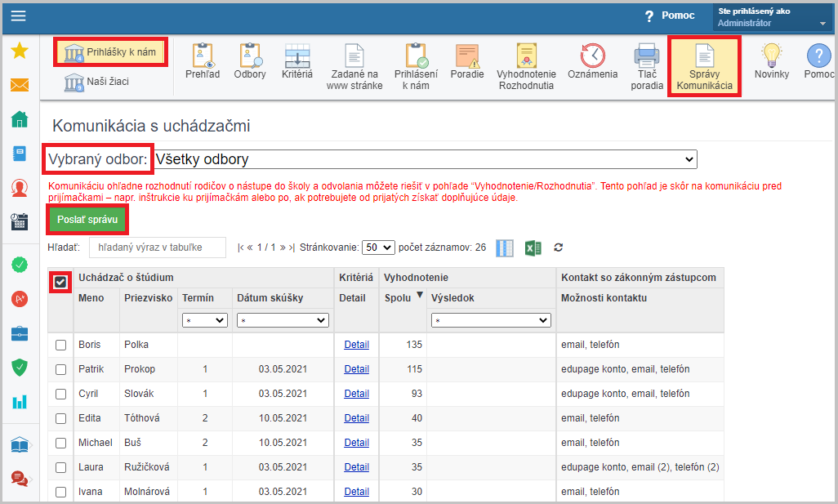Open the Výsledok filter dropdown
Screen dimensions: 838x504
491,320
